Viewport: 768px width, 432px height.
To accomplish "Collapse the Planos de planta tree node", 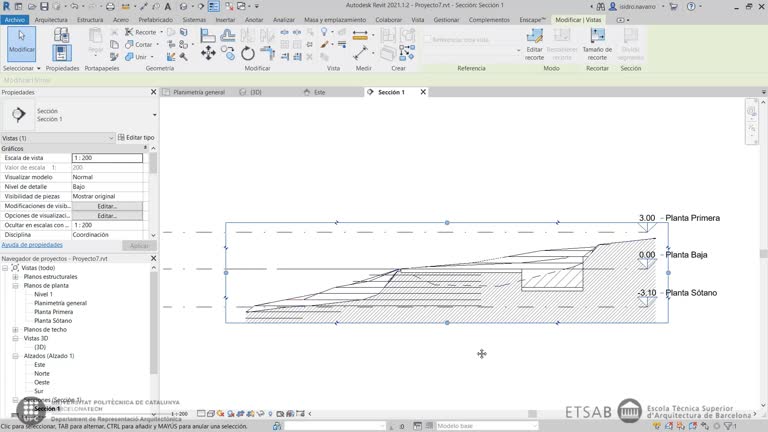I will coord(15,286).
